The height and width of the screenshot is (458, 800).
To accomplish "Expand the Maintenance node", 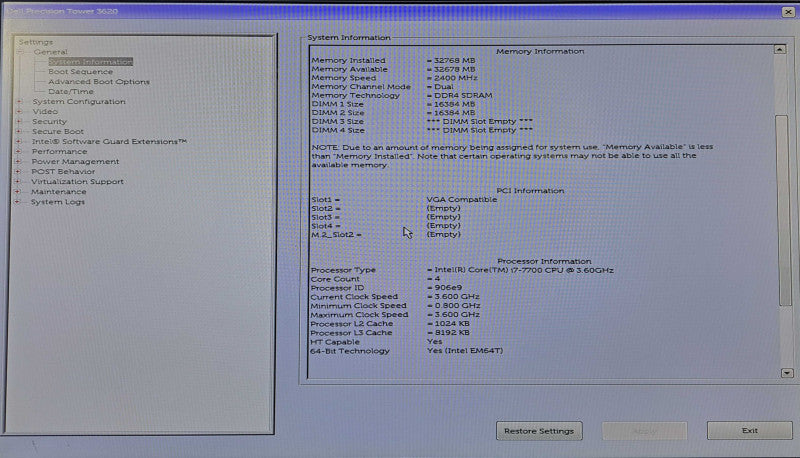I will (17, 192).
